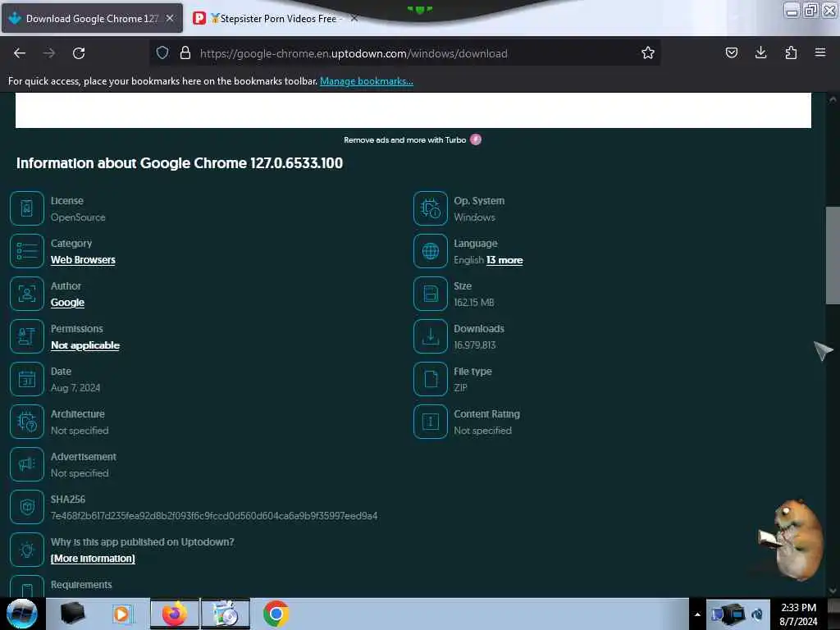Click the Language globe icon
The height and width of the screenshot is (630, 840).
point(430,251)
